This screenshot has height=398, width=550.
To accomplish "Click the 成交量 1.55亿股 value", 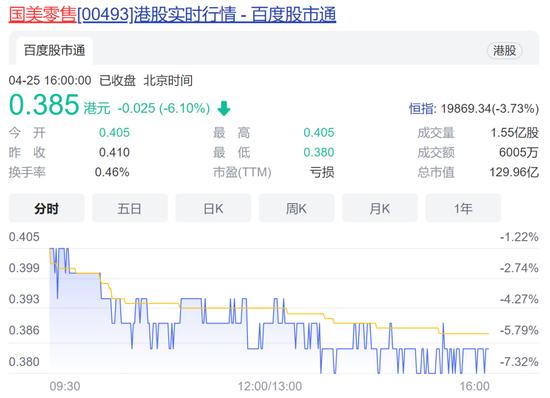I will 514,133.
